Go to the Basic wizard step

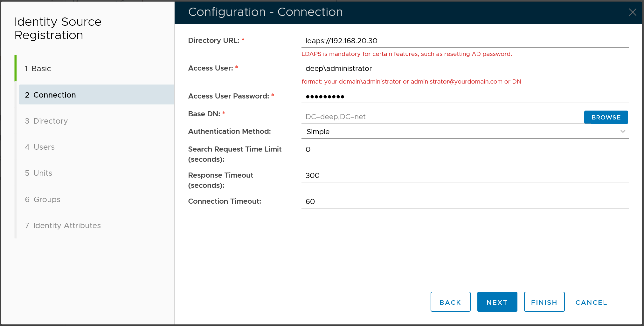pyautogui.click(x=41, y=69)
